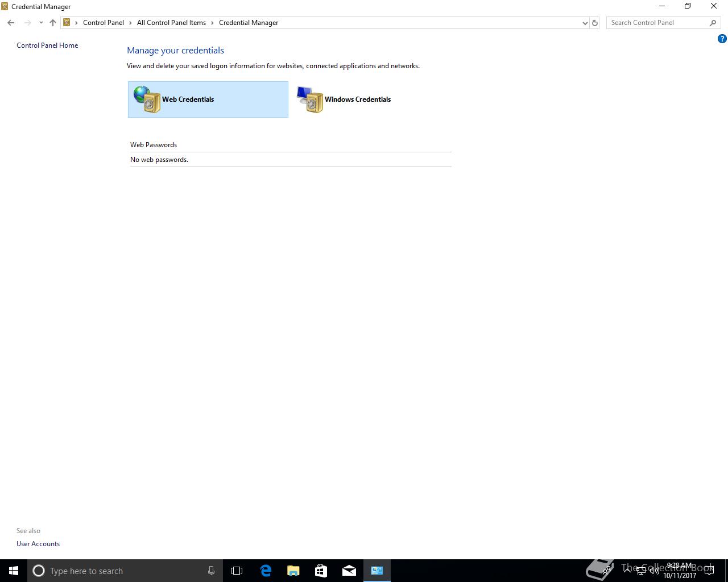Expand the root breadcrumb arrow
The image size is (728, 582).
(x=77, y=23)
